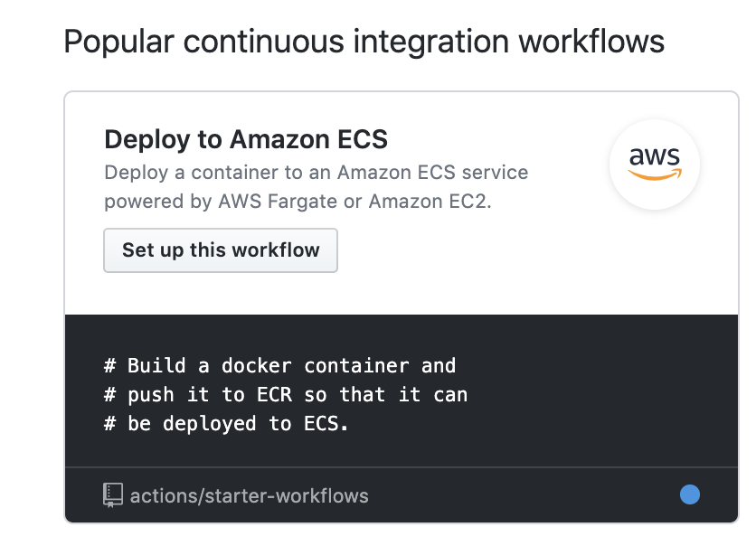Click the word Fargate in the description

coord(292,201)
